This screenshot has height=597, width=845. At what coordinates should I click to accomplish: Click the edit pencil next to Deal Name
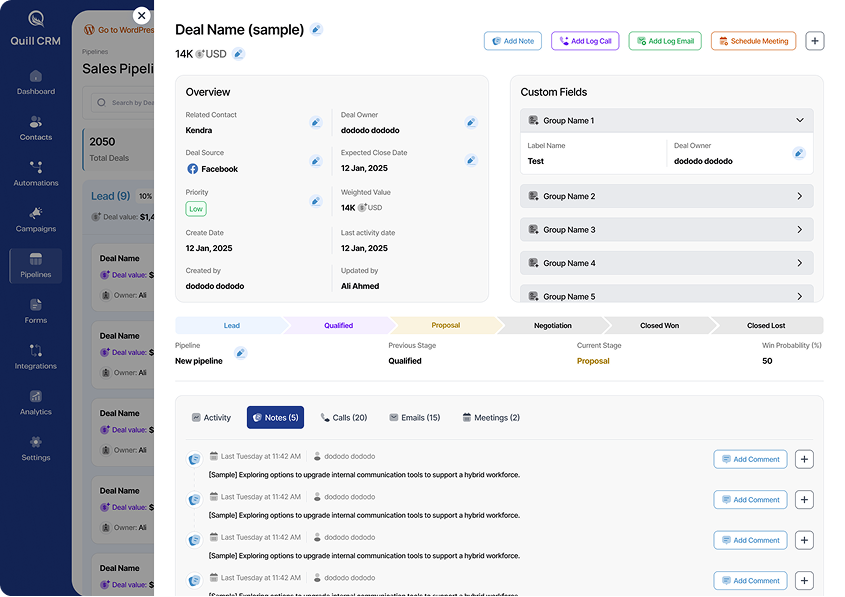tap(316, 30)
